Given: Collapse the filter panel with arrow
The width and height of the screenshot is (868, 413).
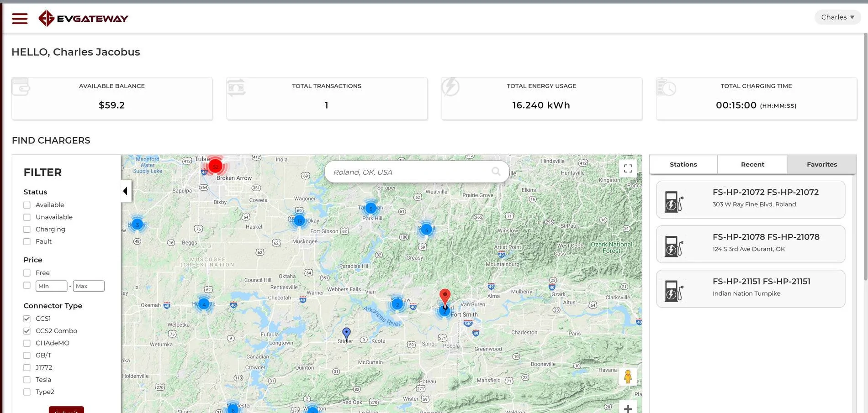Looking at the screenshot, I should [126, 191].
